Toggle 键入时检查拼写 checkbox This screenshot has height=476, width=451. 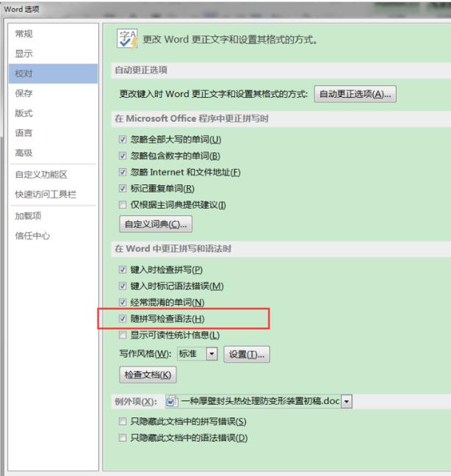[123, 270]
